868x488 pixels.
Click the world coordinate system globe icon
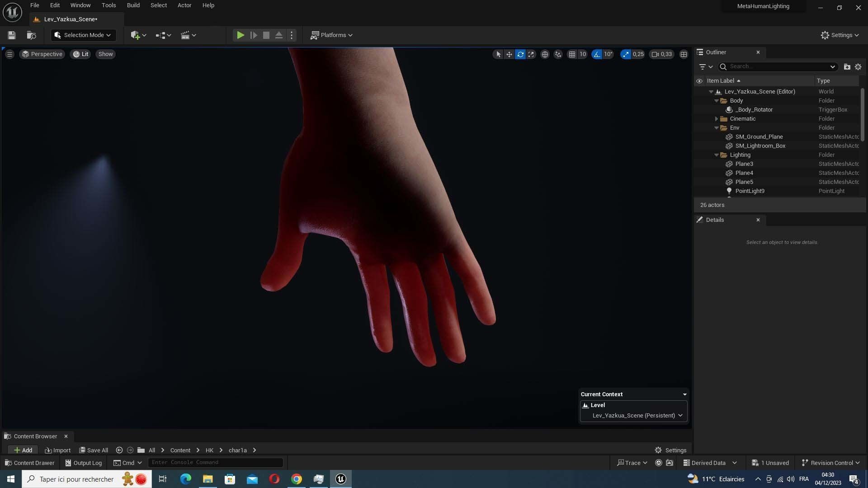coord(545,54)
